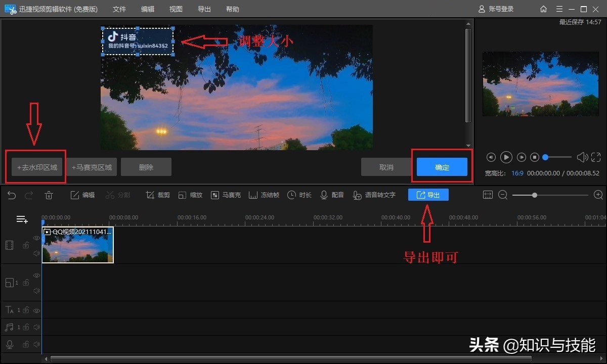607x364 pixels.
Task: Select the 冻结帧 freeze frame tool
Action: 264,195
